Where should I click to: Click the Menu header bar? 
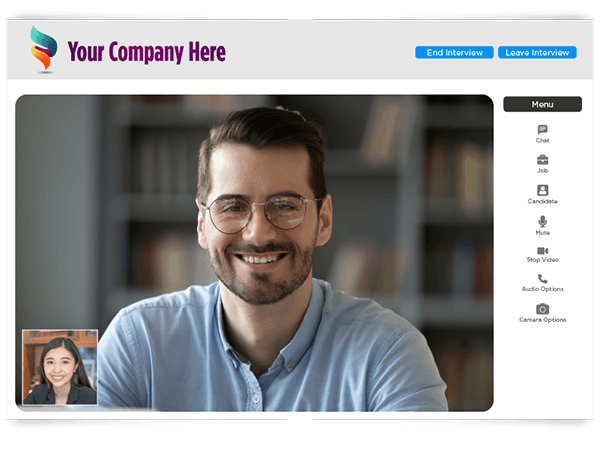coord(542,104)
